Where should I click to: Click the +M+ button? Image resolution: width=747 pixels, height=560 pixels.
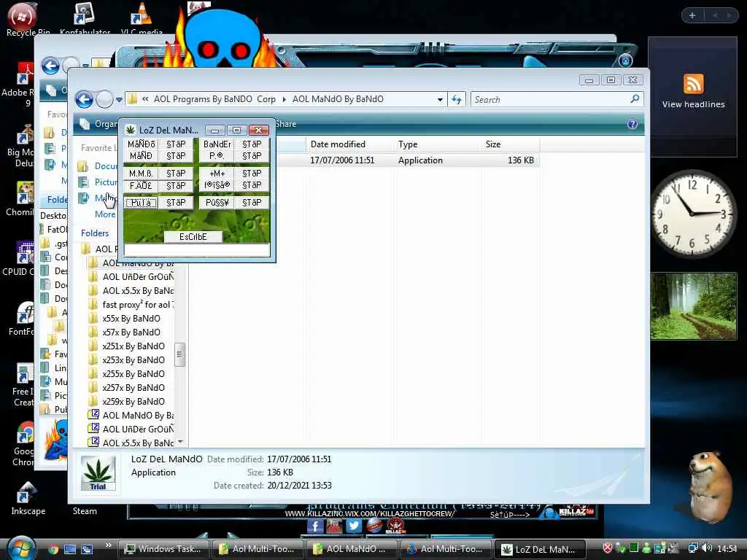217,174
